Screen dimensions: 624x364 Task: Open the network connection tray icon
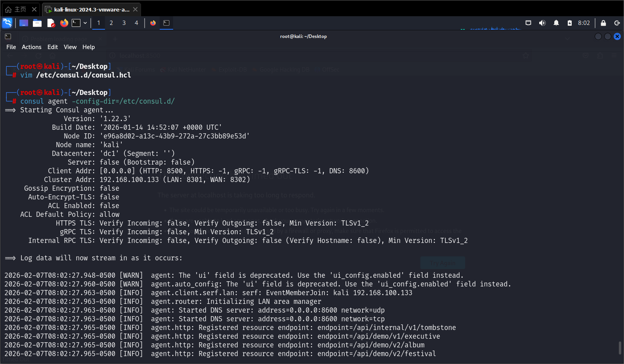(528, 23)
